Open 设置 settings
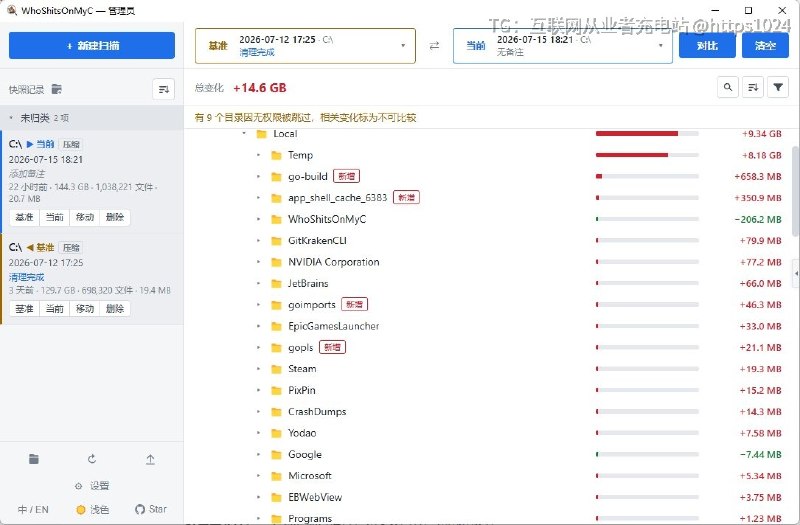Image resolution: width=800 pixels, height=525 pixels. [x=92, y=486]
